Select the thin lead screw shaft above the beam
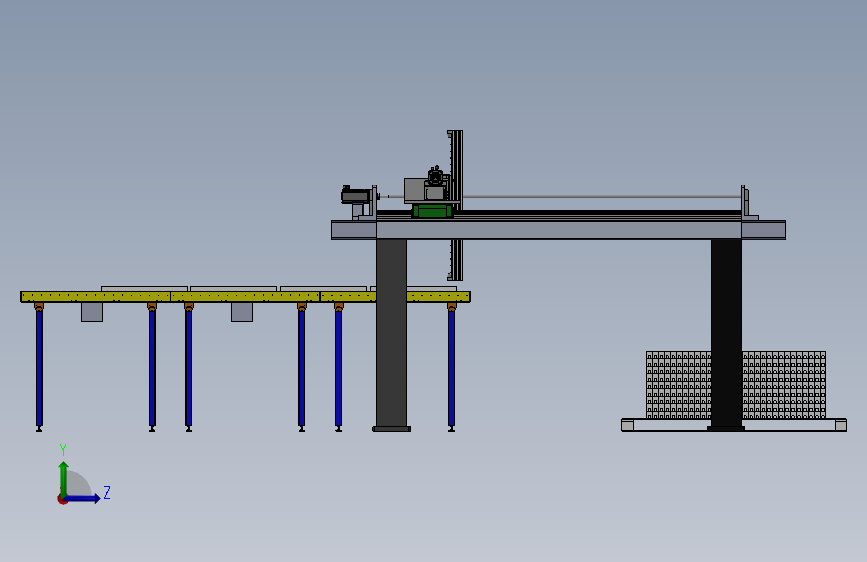The height and width of the screenshot is (562, 867). [x=602, y=196]
